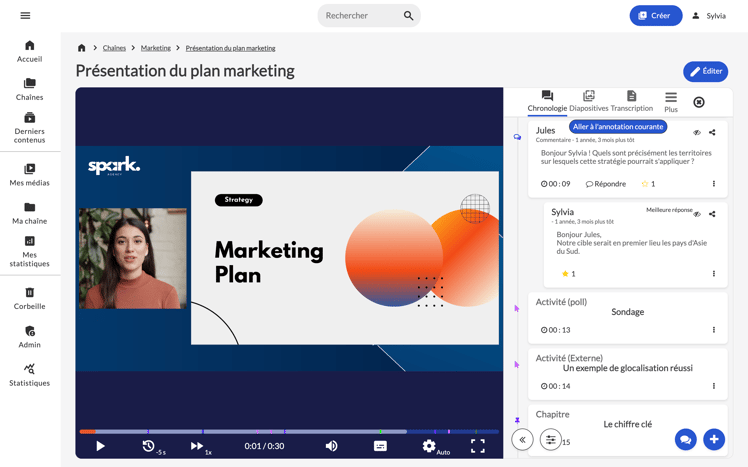Open the subtitles captions control

point(380,446)
